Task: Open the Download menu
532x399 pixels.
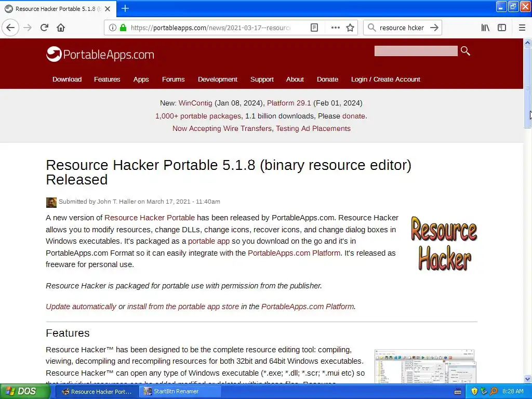Action: point(67,79)
